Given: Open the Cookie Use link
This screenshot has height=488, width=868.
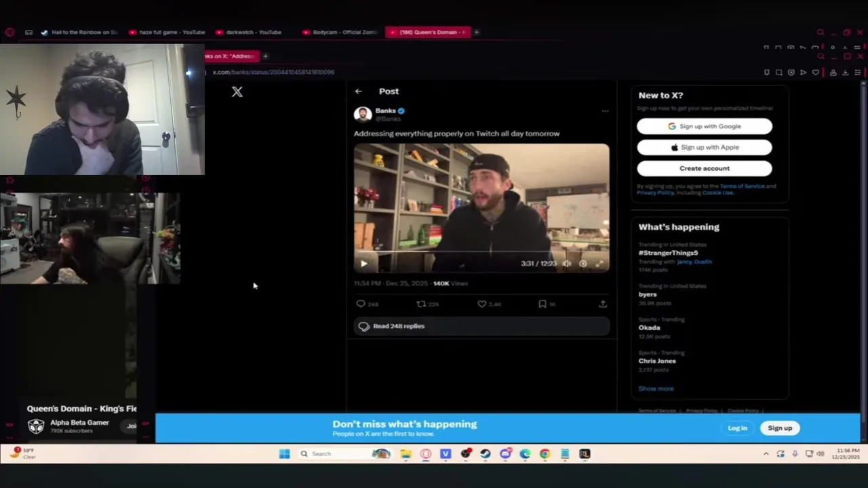Looking at the screenshot, I should click(717, 192).
